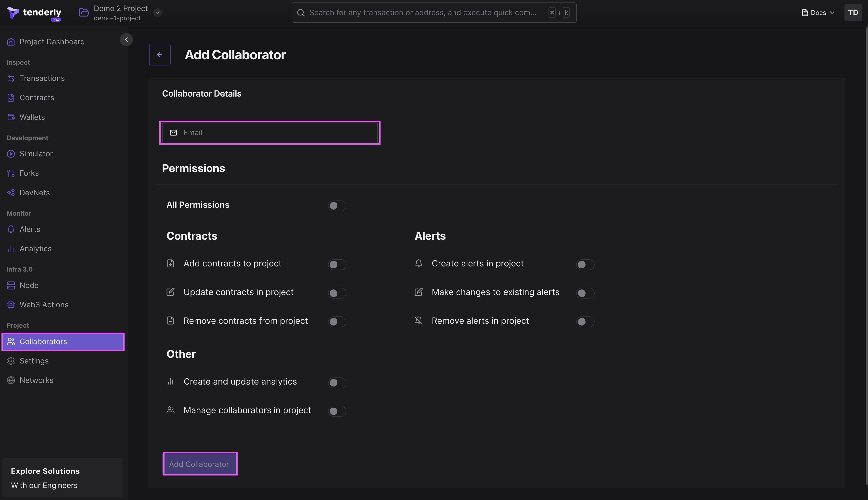Click the Simulator play icon
The image size is (868, 500).
(11, 153)
